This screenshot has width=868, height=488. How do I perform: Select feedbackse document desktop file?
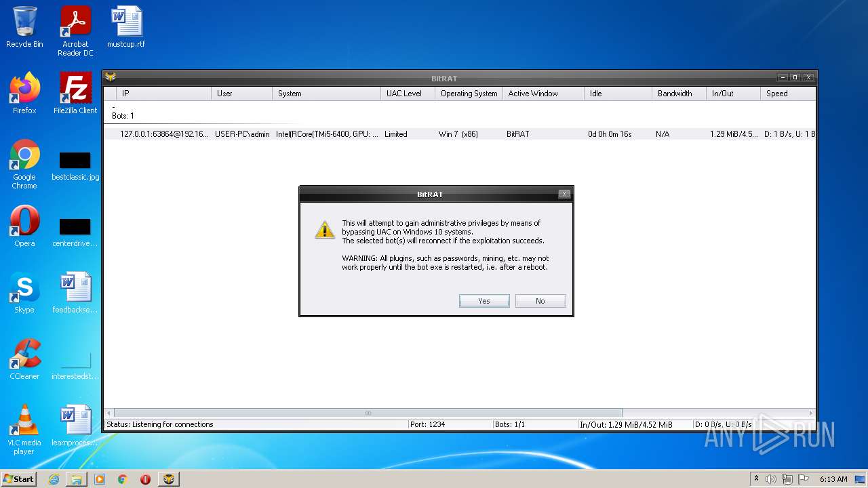tap(75, 293)
